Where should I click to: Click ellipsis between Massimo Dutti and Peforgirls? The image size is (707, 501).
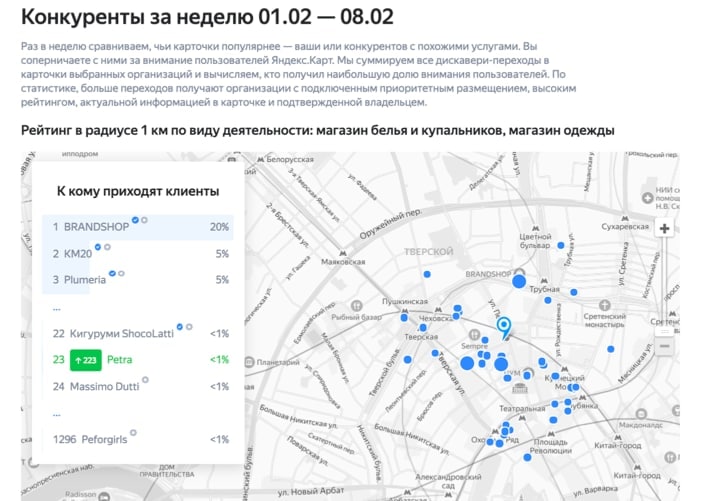(x=56, y=414)
